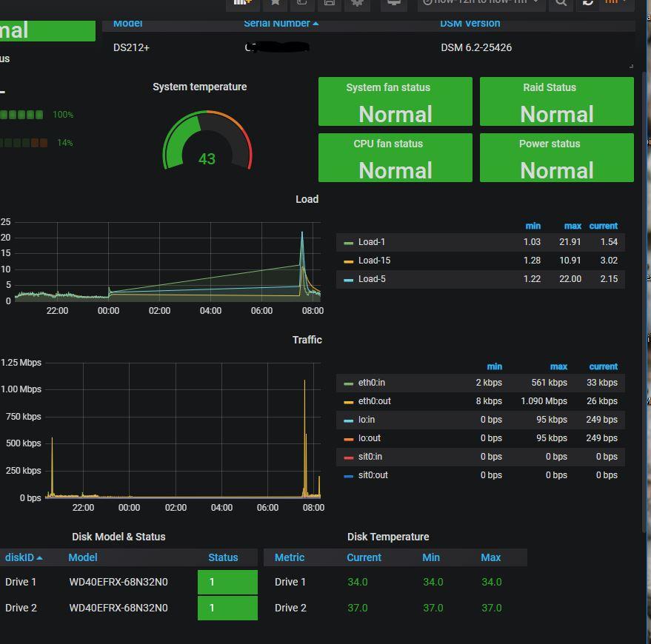651x644 pixels.
Task: Open the Disk Model & Status panel menu
Action: pyautogui.click(x=118, y=537)
